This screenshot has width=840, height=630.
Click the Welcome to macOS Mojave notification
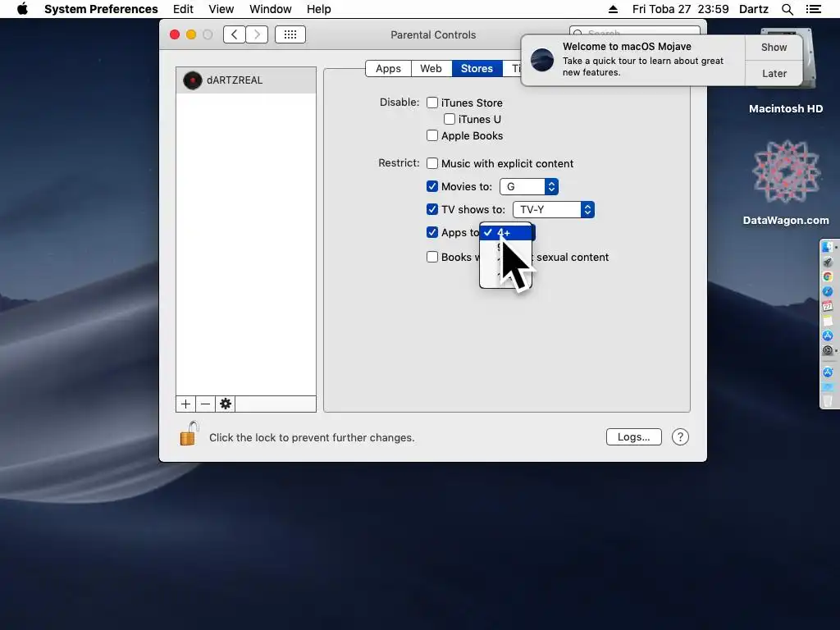pyautogui.click(x=633, y=60)
